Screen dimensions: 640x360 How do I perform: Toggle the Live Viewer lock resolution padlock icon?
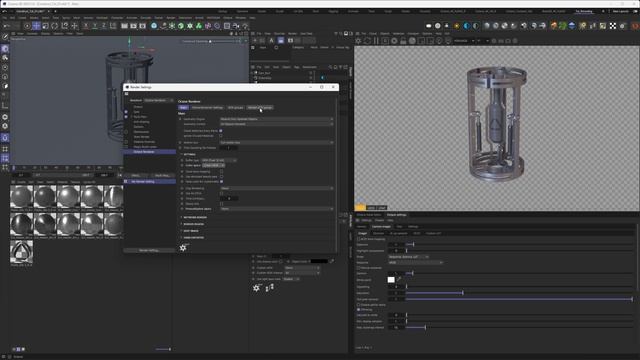(403, 41)
